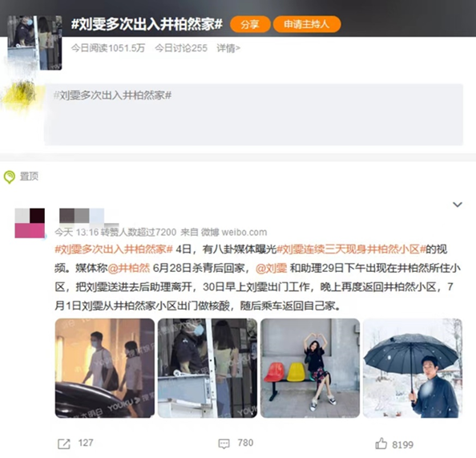The width and height of the screenshot is (476, 458).
Task: Open photo of woman on colorful bench
Action: click(x=310, y=368)
